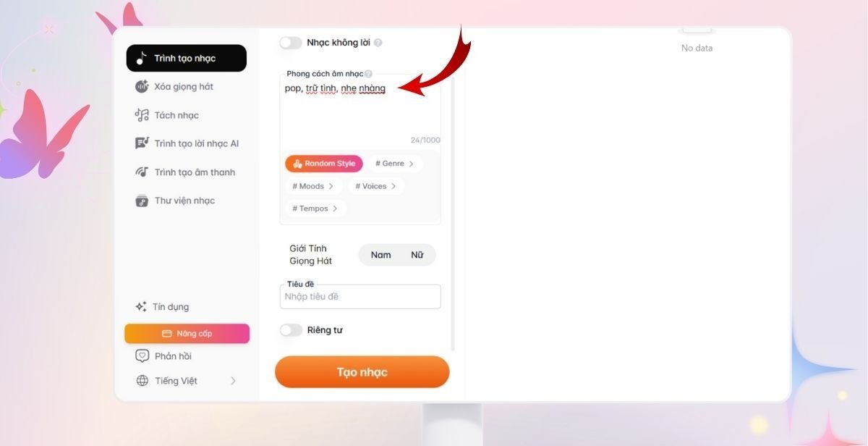The image size is (868, 446).
Task: Enable the Riêng tư switch
Action: [x=291, y=330]
